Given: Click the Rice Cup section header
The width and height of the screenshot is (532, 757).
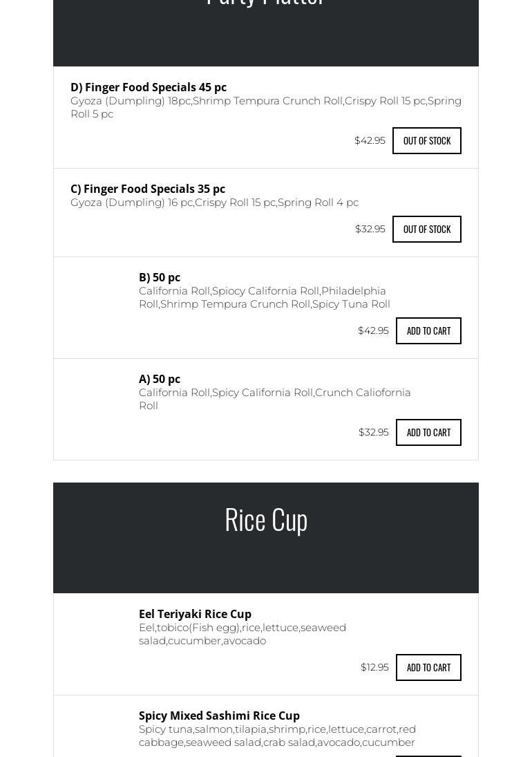Looking at the screenshot, I should (266, 519).
